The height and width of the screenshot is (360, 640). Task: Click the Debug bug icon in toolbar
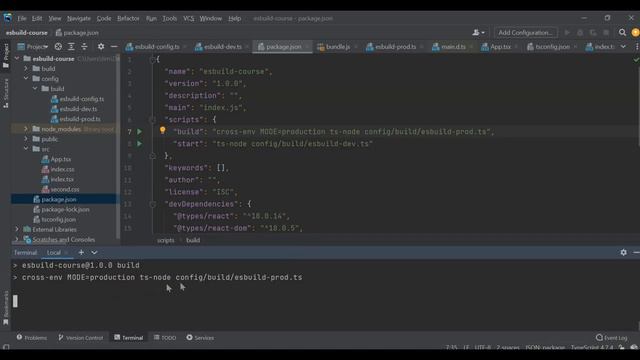click(580, 33)
